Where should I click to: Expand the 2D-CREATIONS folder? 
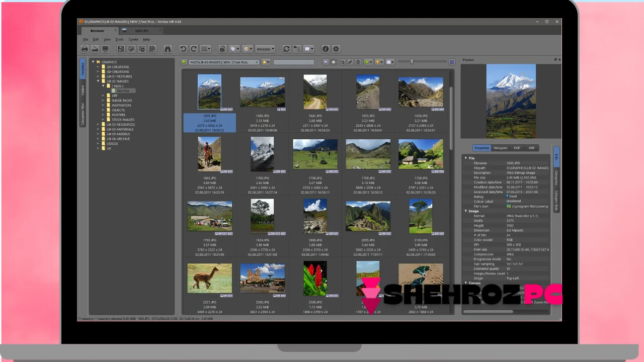[x=98, y=67]
